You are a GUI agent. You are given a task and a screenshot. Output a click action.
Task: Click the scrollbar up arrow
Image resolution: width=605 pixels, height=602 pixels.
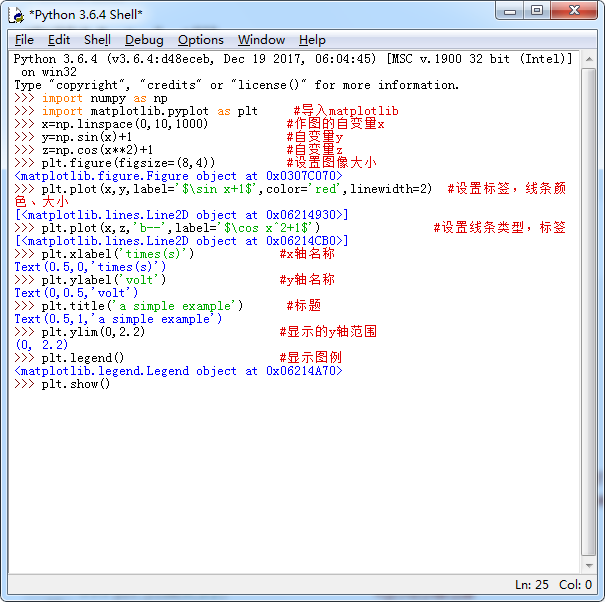tap(589, 59)
